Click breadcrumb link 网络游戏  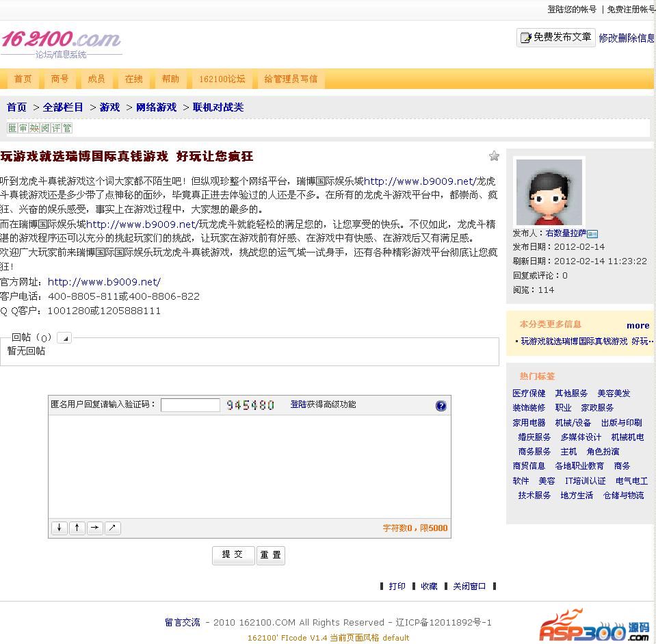(157, 107)
